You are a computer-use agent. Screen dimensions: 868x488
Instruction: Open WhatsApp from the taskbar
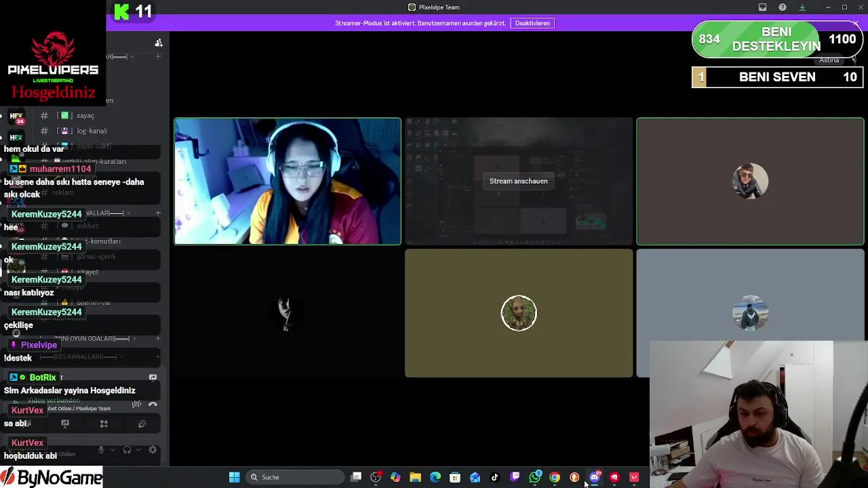(x=535, y=477)
